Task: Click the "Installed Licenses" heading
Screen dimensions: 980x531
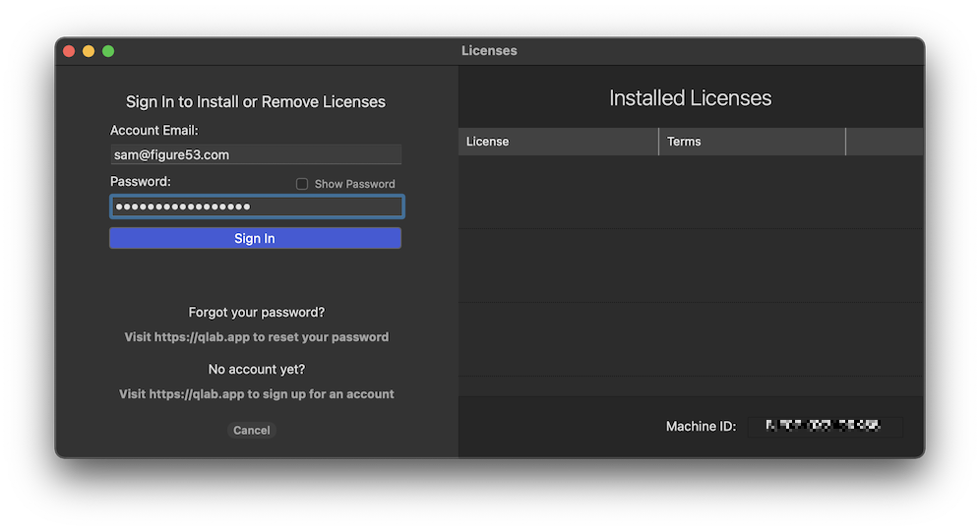Action: click(690, 98)
